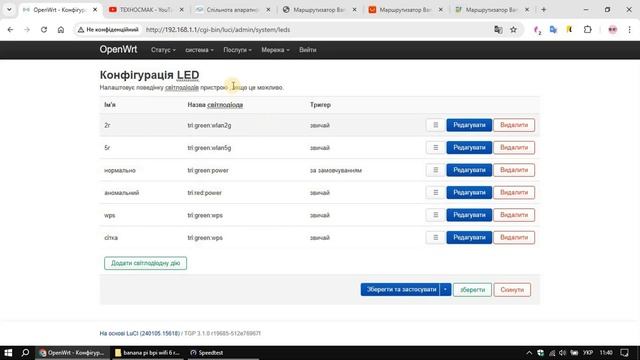
Task: Edit the 2г LED entry
Action: point(469,125)
